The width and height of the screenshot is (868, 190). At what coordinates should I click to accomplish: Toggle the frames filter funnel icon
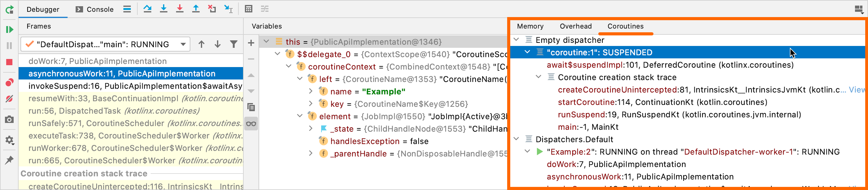coord(233,44)
